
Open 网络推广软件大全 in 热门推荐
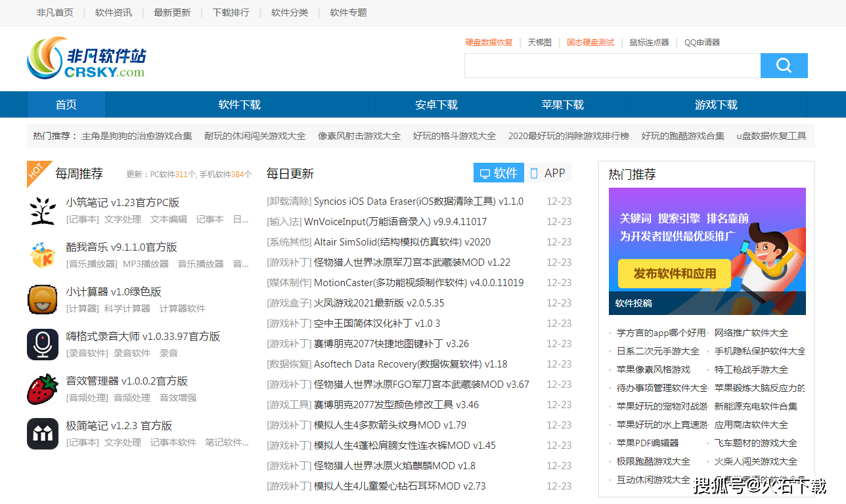click(x=751, y=333)
